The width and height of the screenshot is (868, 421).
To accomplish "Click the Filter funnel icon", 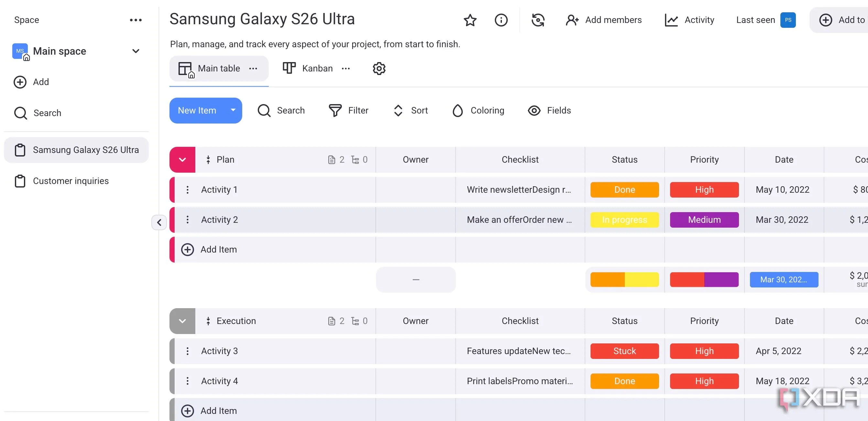I will (x=335, y=111).
